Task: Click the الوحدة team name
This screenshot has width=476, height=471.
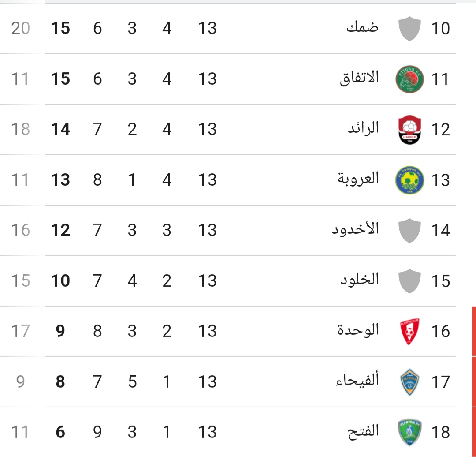Action: click(358, 330)
